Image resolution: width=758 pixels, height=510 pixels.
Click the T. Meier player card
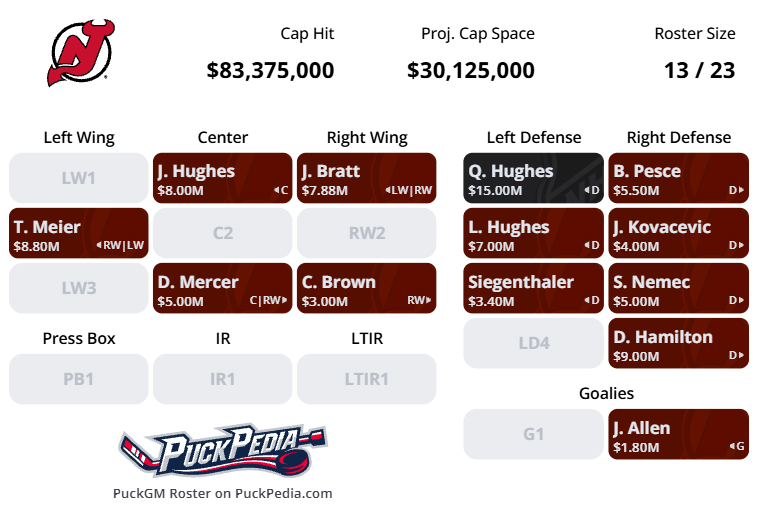(79, 233)
